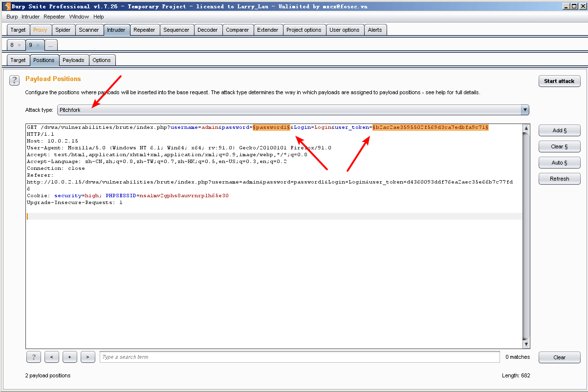Click the highlighted user_token payload position value

(431, 127)
